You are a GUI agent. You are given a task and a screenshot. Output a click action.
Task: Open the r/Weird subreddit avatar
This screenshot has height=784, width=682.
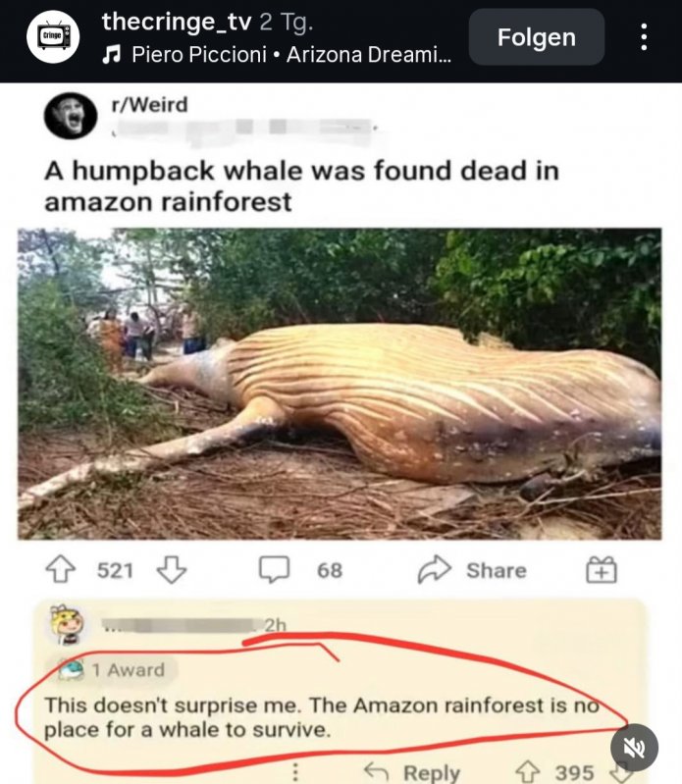[x=71, y=116]
